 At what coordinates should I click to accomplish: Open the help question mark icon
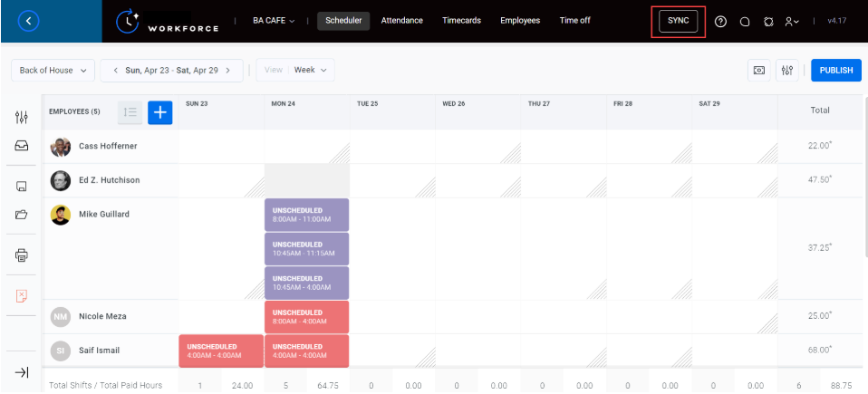tap(720, 22)
